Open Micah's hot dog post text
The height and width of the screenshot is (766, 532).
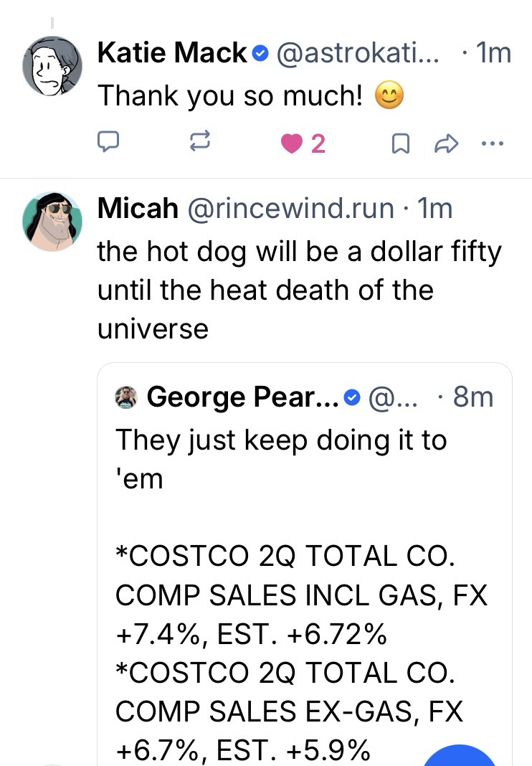(x=298, y=290)
